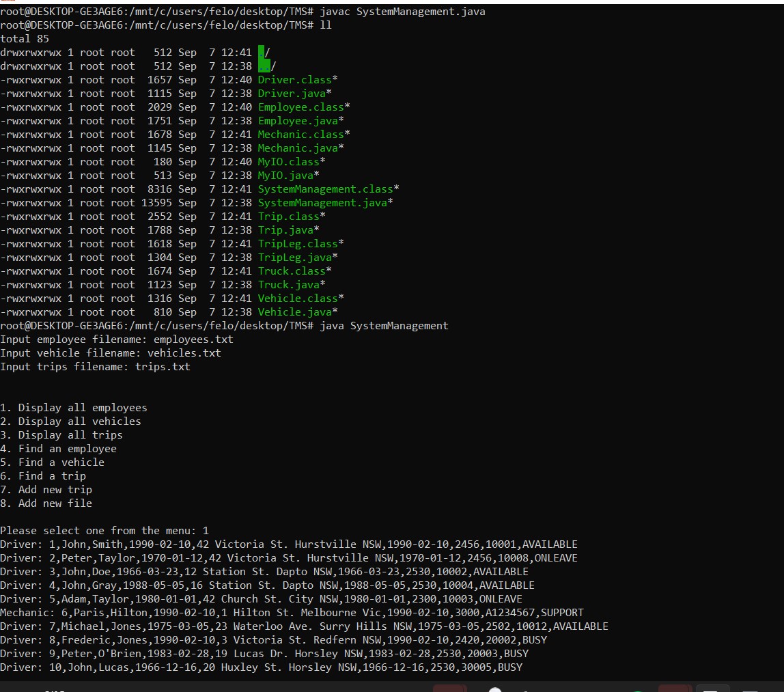This screenshot has width=784, height=692.
Task: Click menu line '4. Find an employee'
Action: [59, 449]
